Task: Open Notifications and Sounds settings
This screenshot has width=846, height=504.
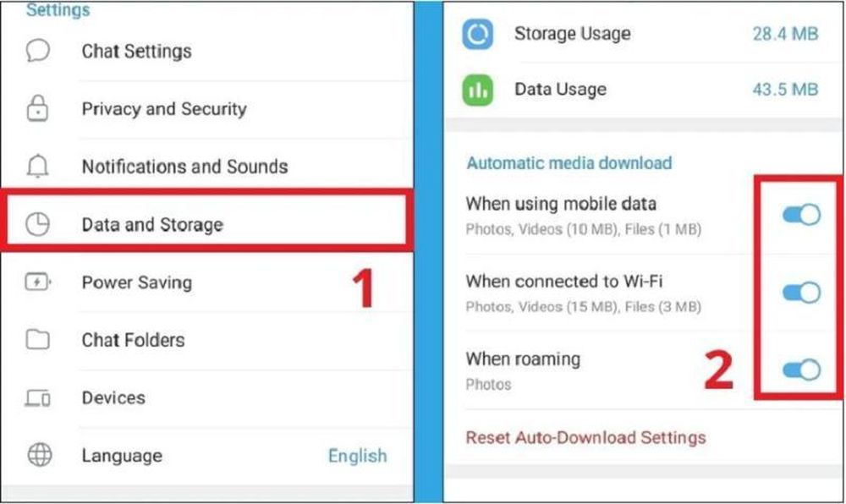Action: (x=208, y=166)
